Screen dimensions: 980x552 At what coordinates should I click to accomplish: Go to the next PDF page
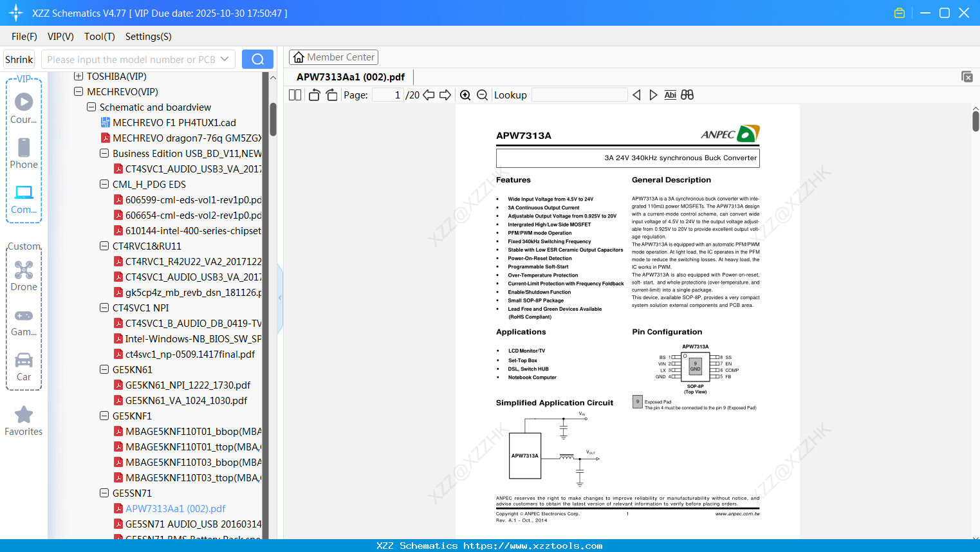tap(445, 95)
